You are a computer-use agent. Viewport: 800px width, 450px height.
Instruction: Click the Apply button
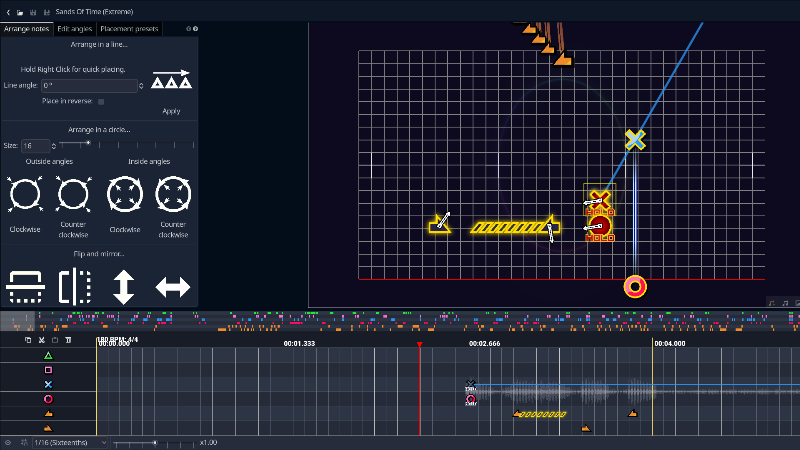tap(171, 111)
